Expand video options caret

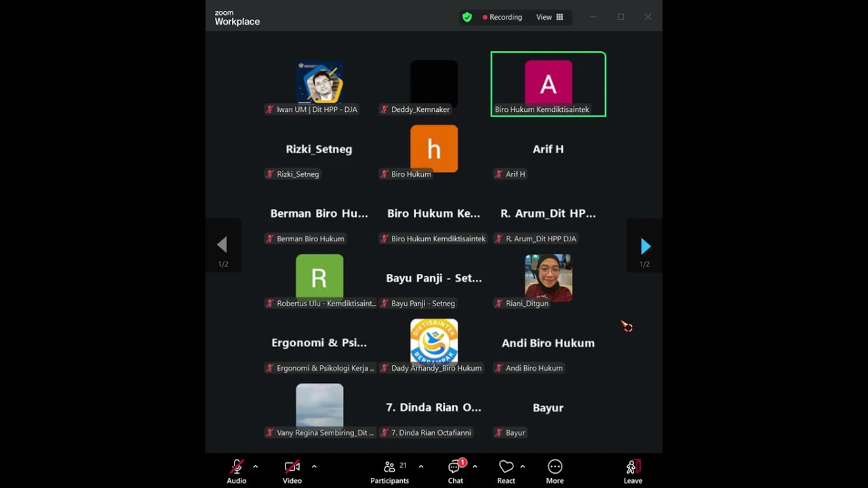click(314, 466)
